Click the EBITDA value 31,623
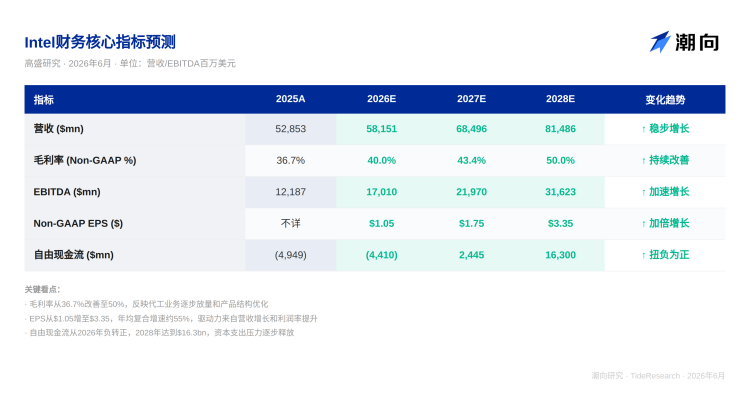Viewport: 750px width, 411px height. coord(560,192)
